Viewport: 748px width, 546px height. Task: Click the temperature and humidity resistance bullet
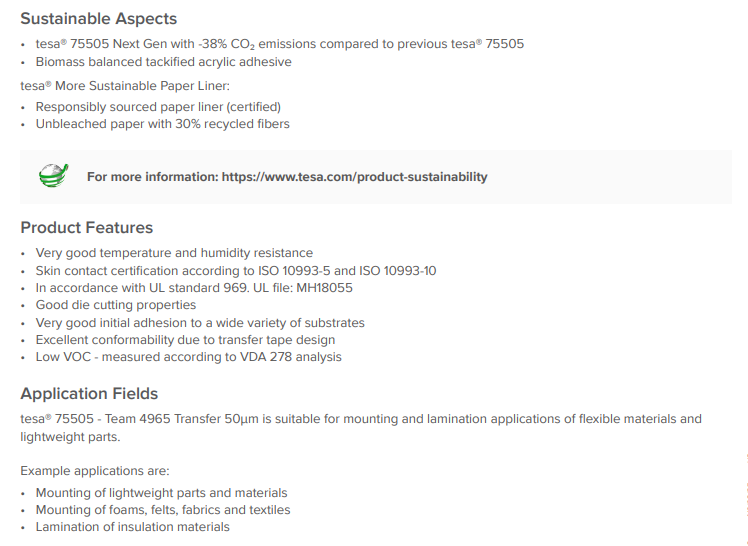click(174, 253)
